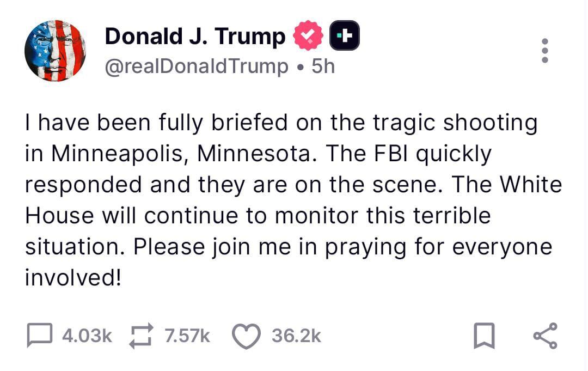Click the opening line of the post
The image size is (588, 371).
pos(281,122)
